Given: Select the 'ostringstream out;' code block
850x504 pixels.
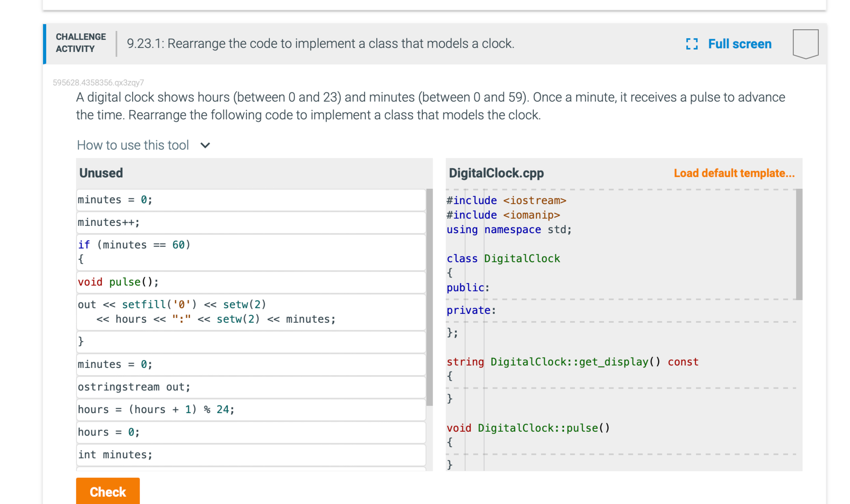Looking at the screenshot, I should 251,387.
